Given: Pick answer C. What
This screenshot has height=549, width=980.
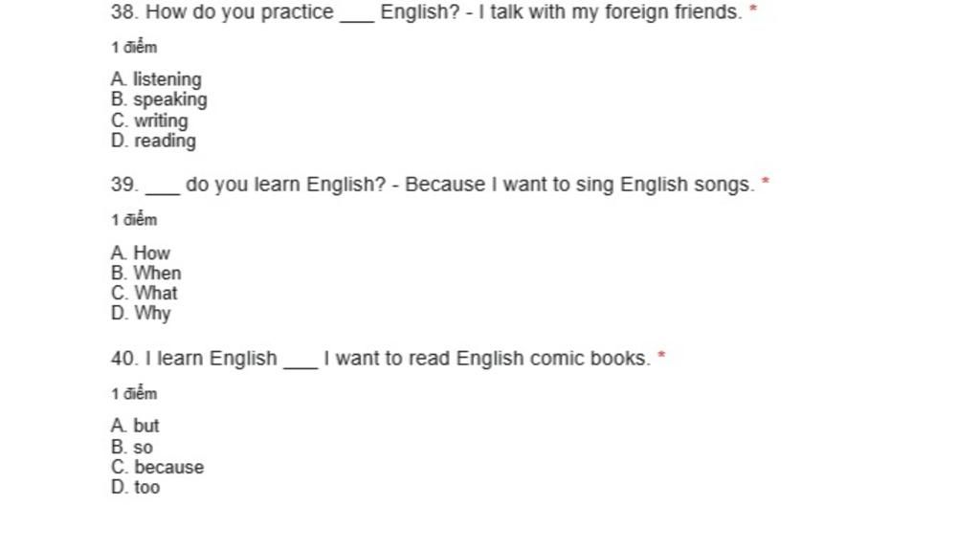Looking at the screenshot, I should [144, 293].
